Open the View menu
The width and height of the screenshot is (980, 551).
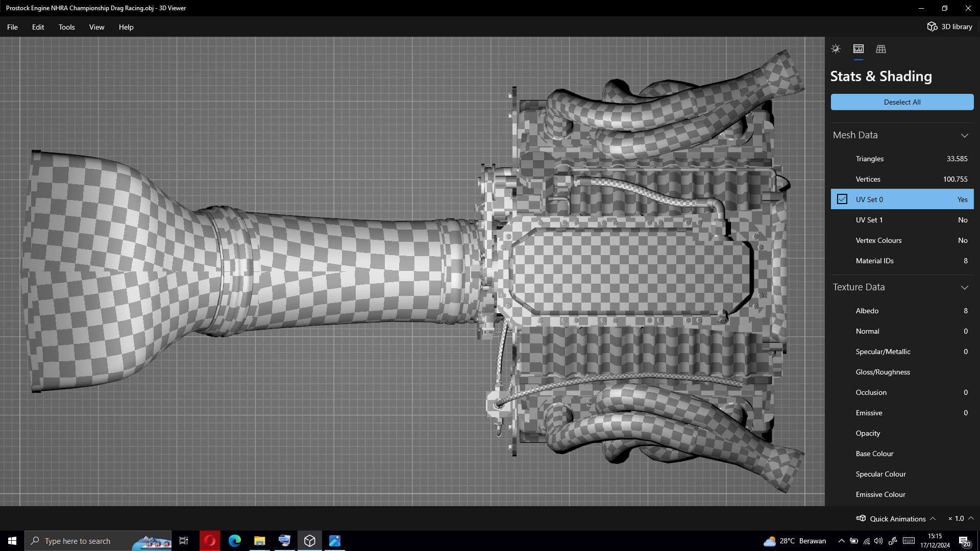(x=96, y=27)
